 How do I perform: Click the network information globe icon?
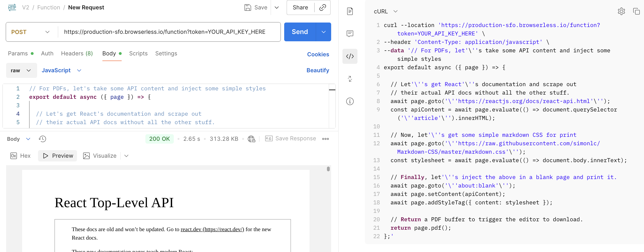pyautogui.click(x=251, y=139)
